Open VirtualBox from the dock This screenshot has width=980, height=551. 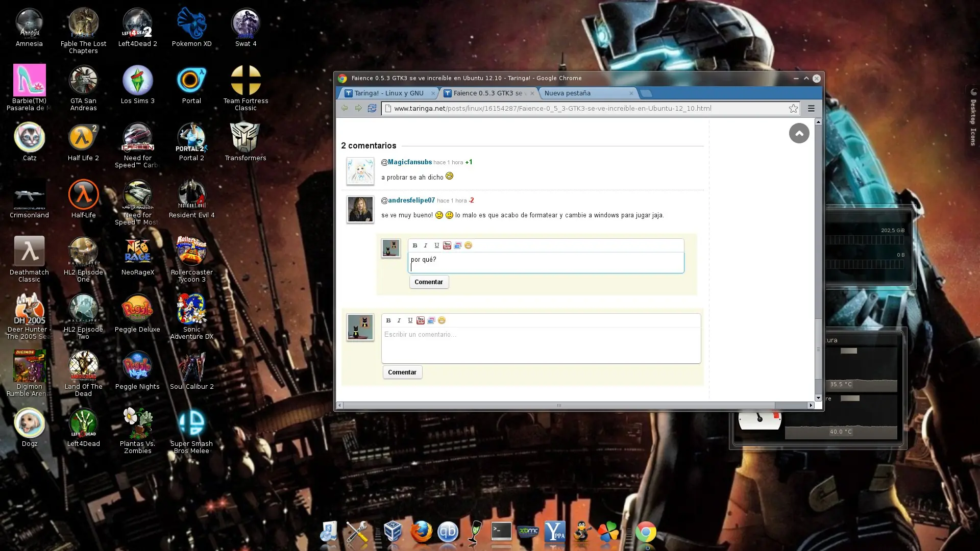[x=393, y=532]
